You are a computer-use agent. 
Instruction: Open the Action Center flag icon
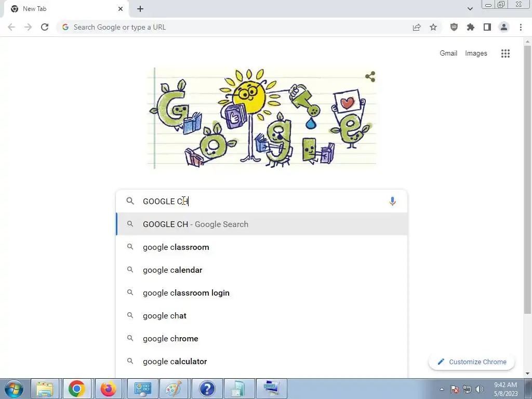click(455, 389)
